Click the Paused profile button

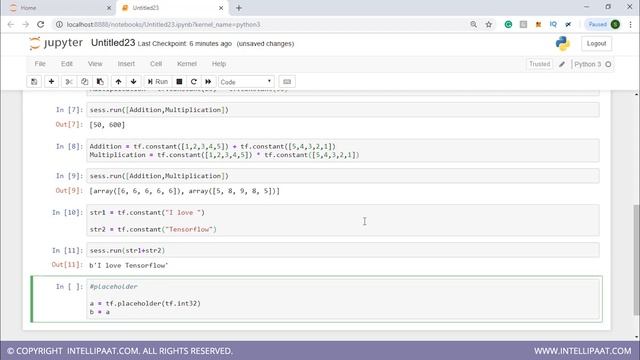click(x=604, y=24)
